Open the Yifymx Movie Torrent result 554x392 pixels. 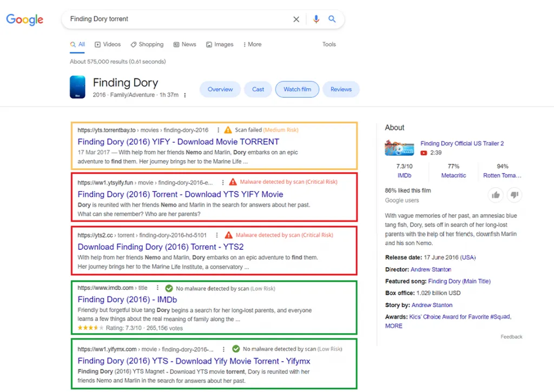[194, 361]
